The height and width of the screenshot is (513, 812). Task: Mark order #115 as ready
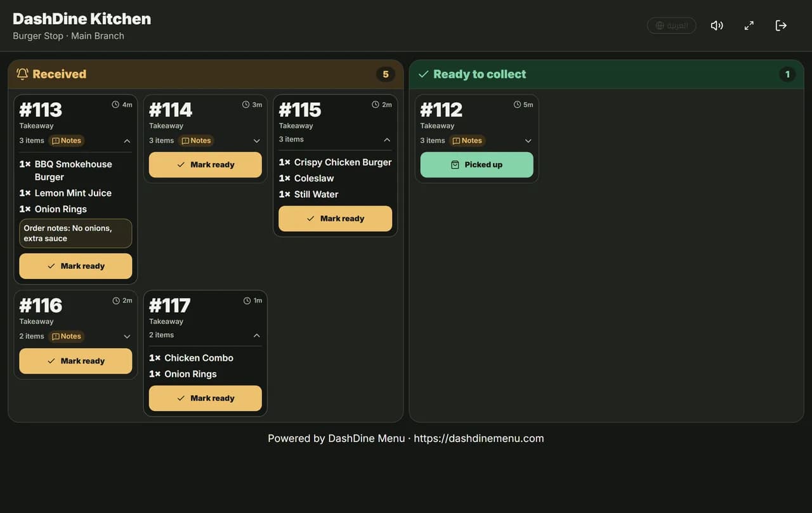coord(336,219)
